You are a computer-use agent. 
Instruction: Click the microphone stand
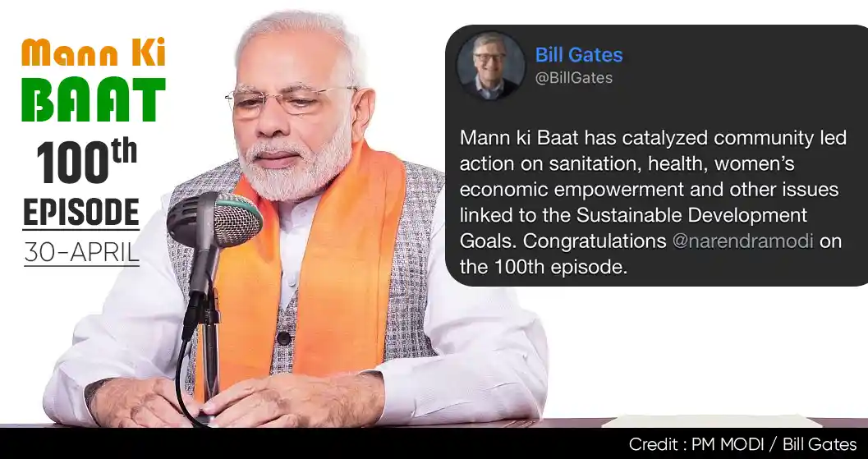(x=206, y=333)
